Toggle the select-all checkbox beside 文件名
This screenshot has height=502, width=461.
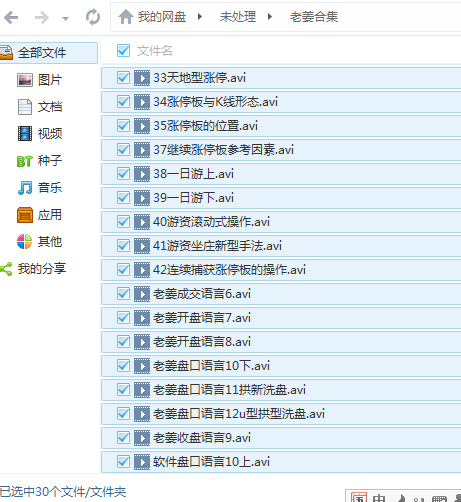click(123, 51)
